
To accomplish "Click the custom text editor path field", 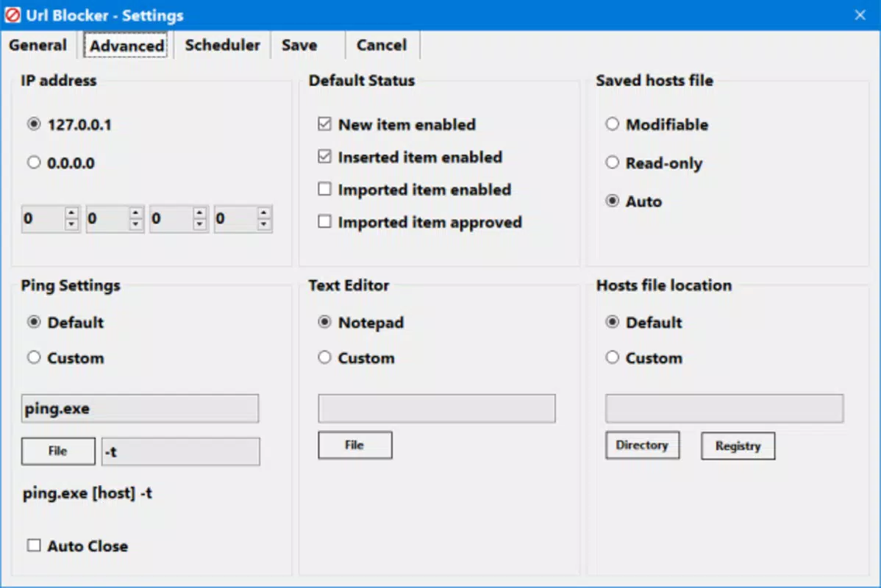I will point(437,408).
